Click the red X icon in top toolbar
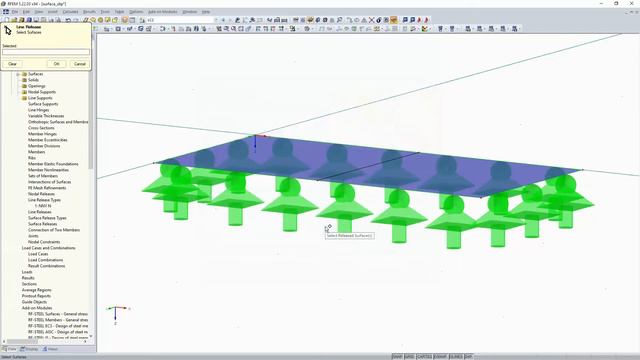 pos(371,20)
